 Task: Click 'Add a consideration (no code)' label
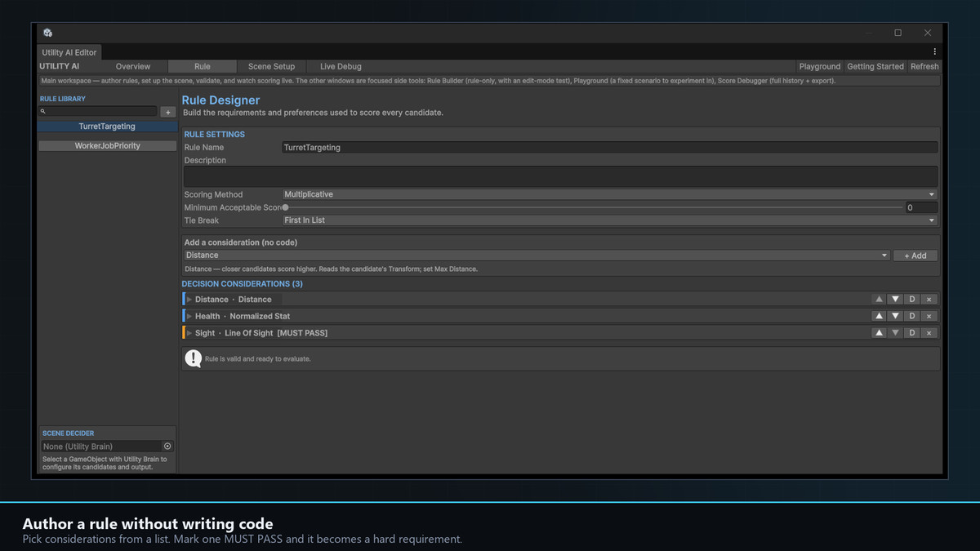tap(241, 242)
